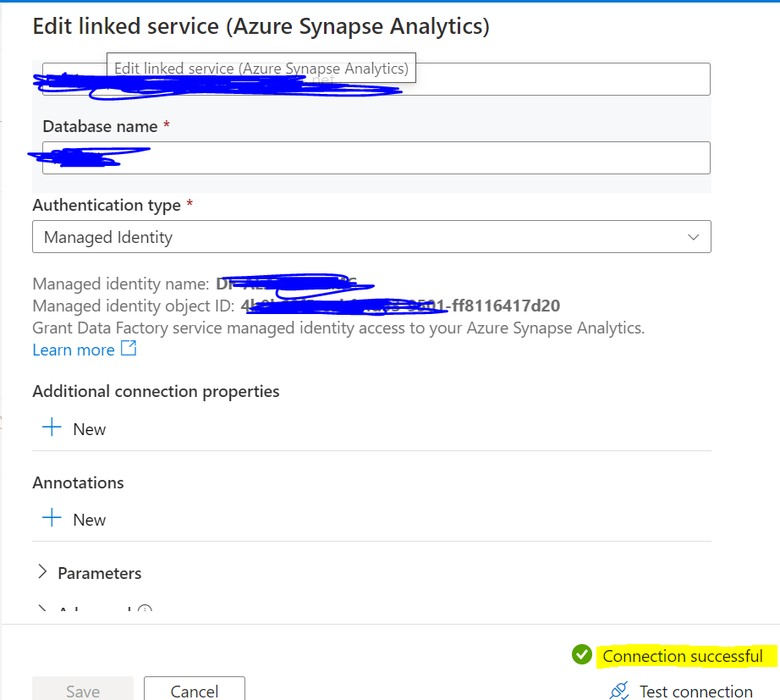
Task: Click the Cancel button
Action: tap(194, 689)
